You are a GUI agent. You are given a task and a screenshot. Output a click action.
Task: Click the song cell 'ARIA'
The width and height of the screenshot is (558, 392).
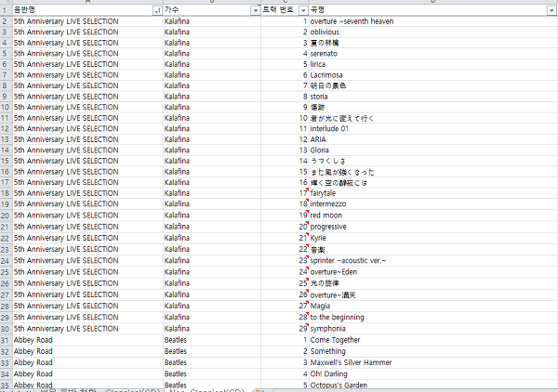(432, 139)
